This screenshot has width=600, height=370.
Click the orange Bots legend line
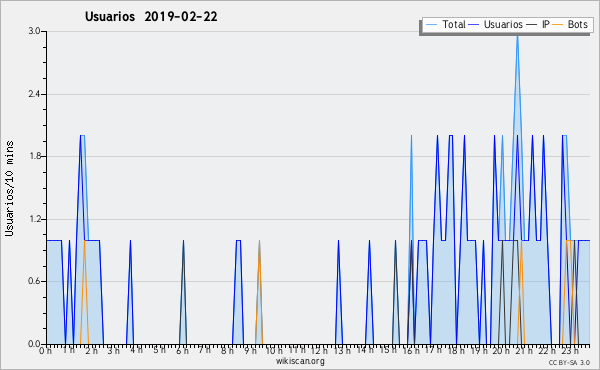tap(558, 25)
